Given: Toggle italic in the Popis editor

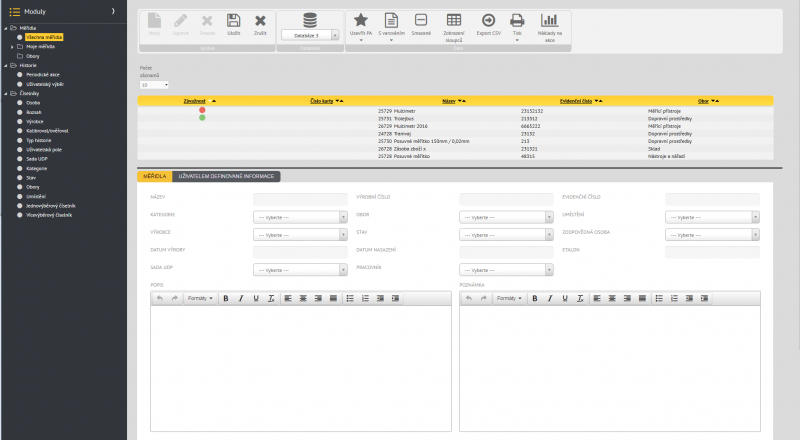Looking at the screenshot, I should (241, 298).
